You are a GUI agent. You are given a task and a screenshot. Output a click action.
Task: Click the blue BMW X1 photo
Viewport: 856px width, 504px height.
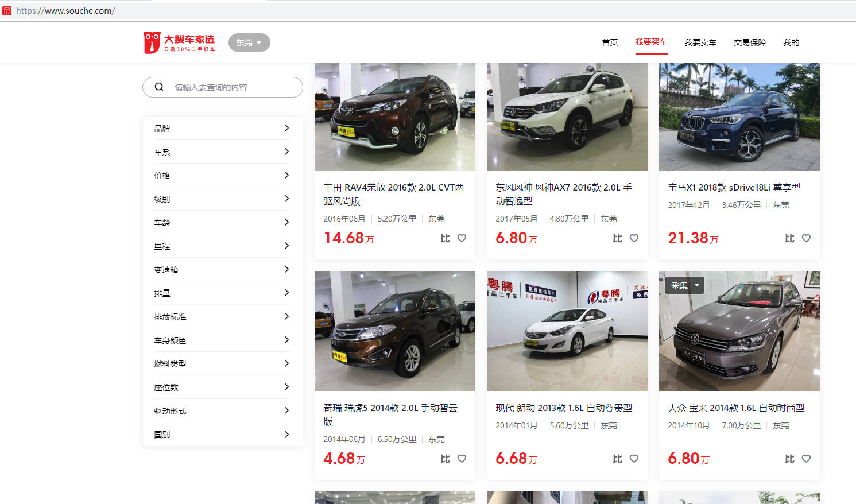point(739,117)
